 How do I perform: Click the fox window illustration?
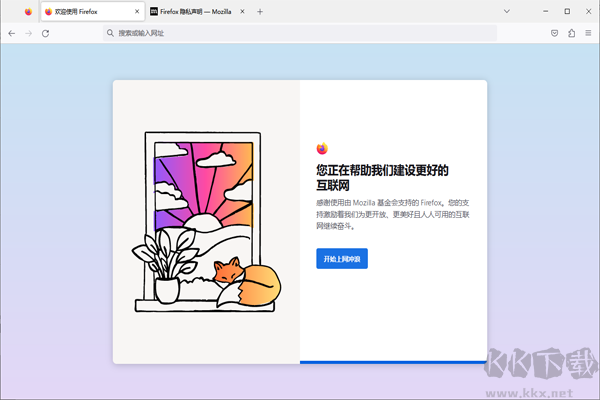point(206,222)
